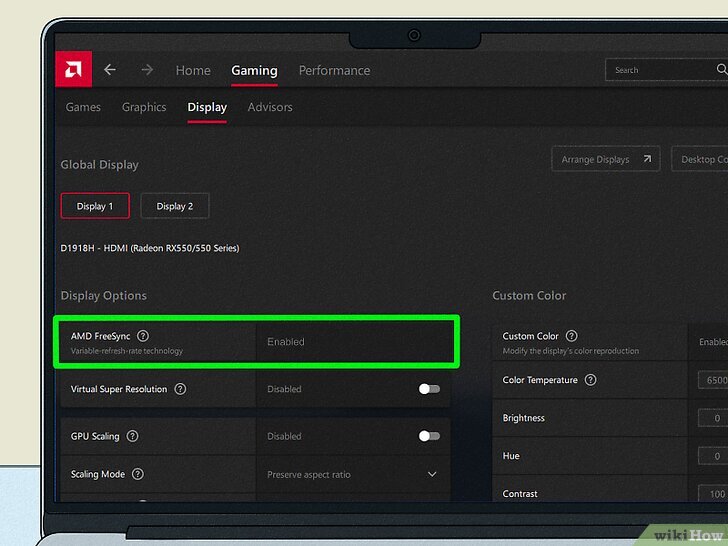Click the Hue value field
The image size is (728, 546).
coord(713,456)
